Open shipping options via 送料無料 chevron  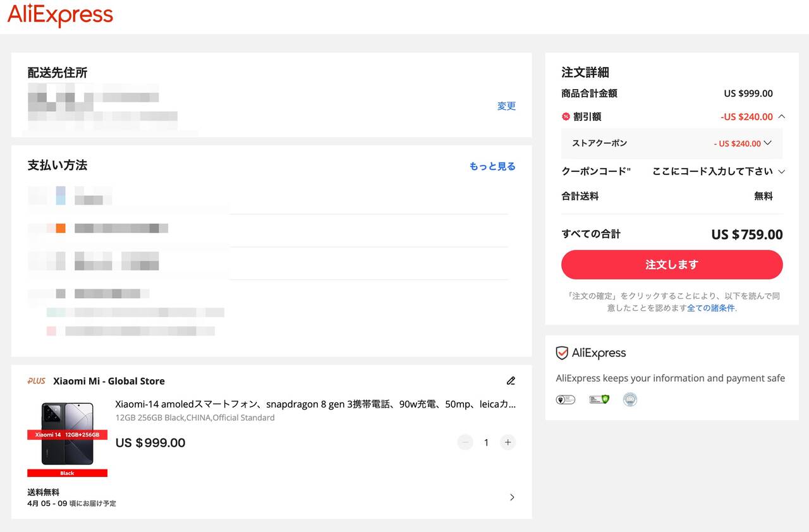coord(512,497)
